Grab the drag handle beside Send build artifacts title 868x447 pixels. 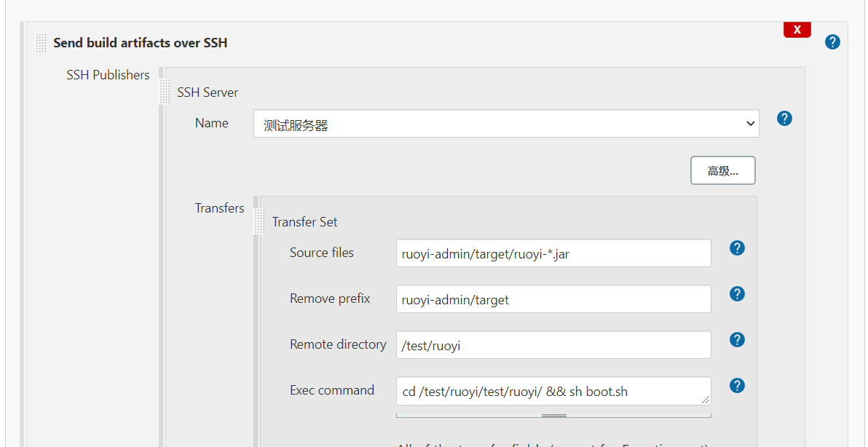[x=41, y=43]
